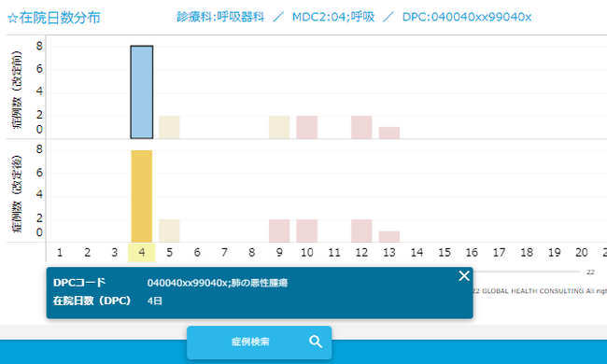
Task: Click the 9-day bar in 改定前 chart
Action: [x=279, y=127]
